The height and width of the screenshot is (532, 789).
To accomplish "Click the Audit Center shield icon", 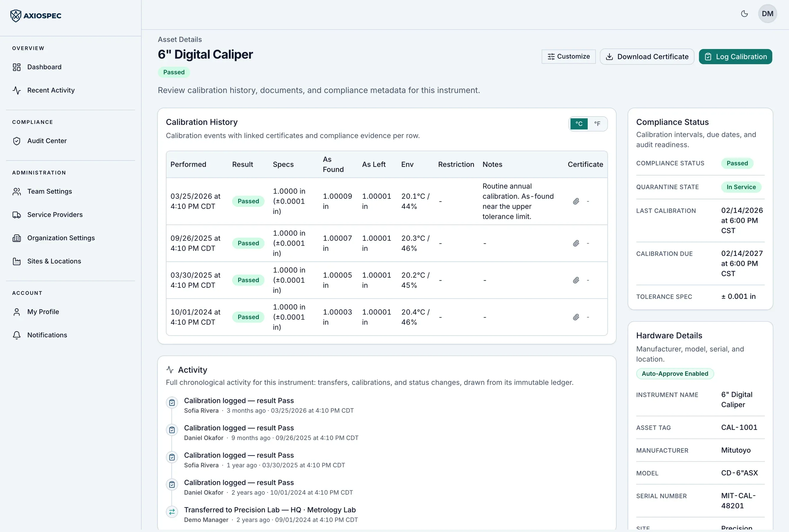I will point(17,141).
